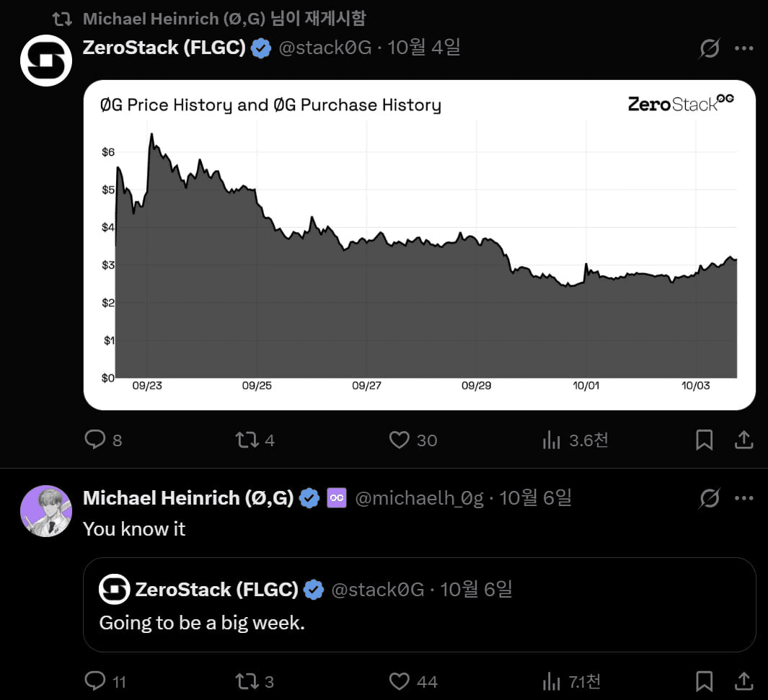Image resolution: width=768 pixels, height=700 pixels.
Task: Open Grok icon on Michael Heinrich's post
Action: click(710, 498)
